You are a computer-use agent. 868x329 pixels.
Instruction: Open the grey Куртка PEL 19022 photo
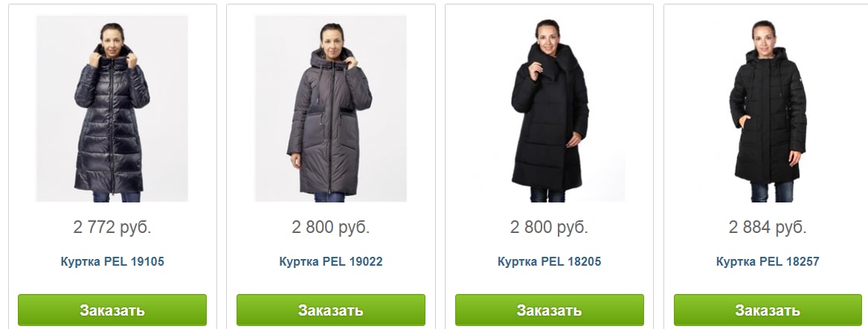(x=330, y=108)
